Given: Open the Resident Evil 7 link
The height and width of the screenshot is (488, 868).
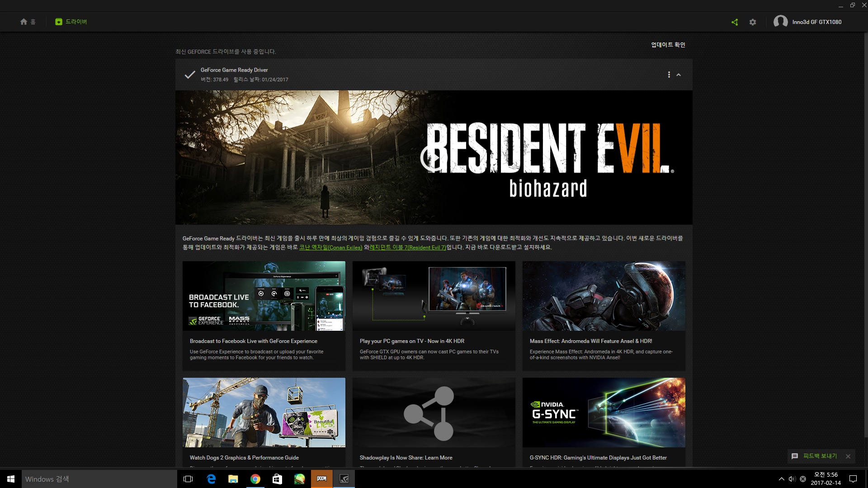Looking at the screenshot, I should (408, 248).
